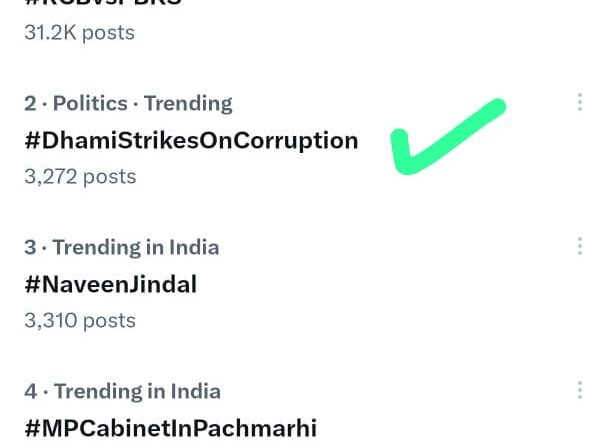This screenshot has height=445, width=610.
Task: Open three-dot menu beside #NaveenJindal
Action: pos(580,247)
